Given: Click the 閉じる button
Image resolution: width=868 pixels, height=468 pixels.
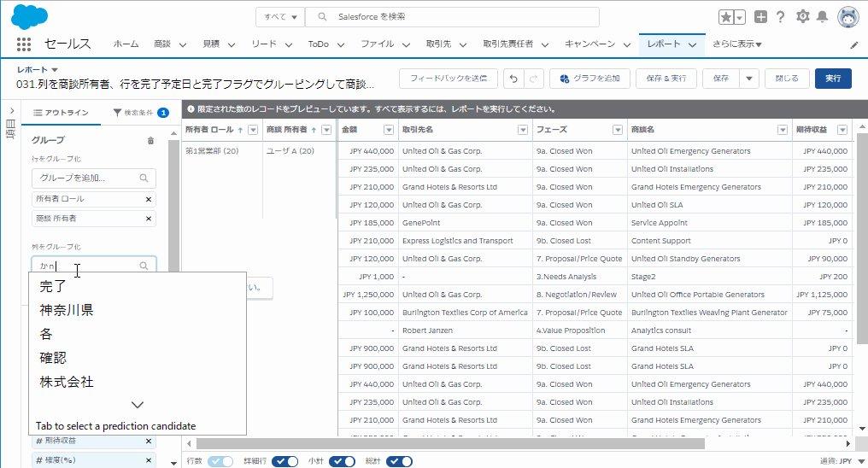Looking at the screenshot, I should click(787, 79).
